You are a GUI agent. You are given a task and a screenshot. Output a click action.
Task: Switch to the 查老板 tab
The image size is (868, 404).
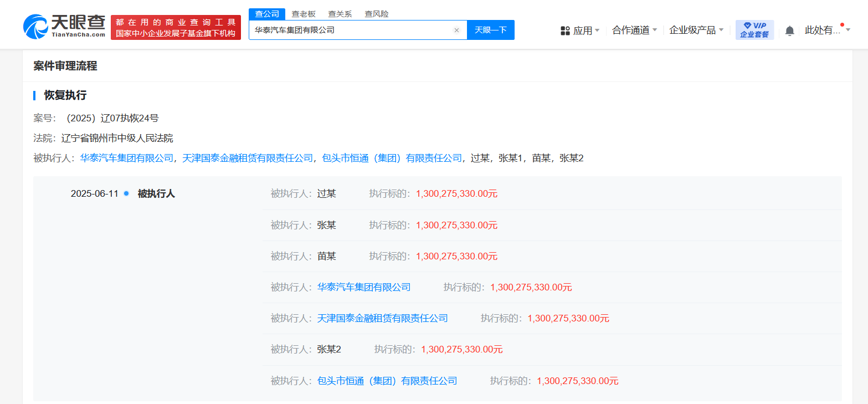[304, 14]
